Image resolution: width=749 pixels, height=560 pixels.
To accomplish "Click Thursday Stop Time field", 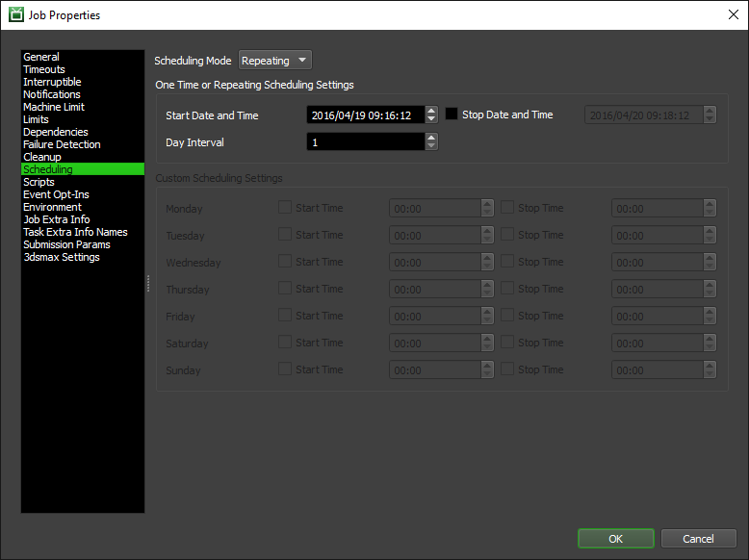I will pos(658,289).
